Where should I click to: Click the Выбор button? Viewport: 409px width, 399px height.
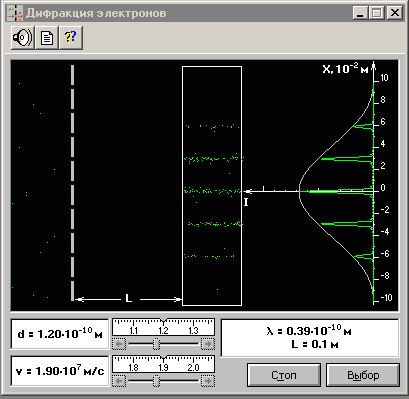[363, 375]
